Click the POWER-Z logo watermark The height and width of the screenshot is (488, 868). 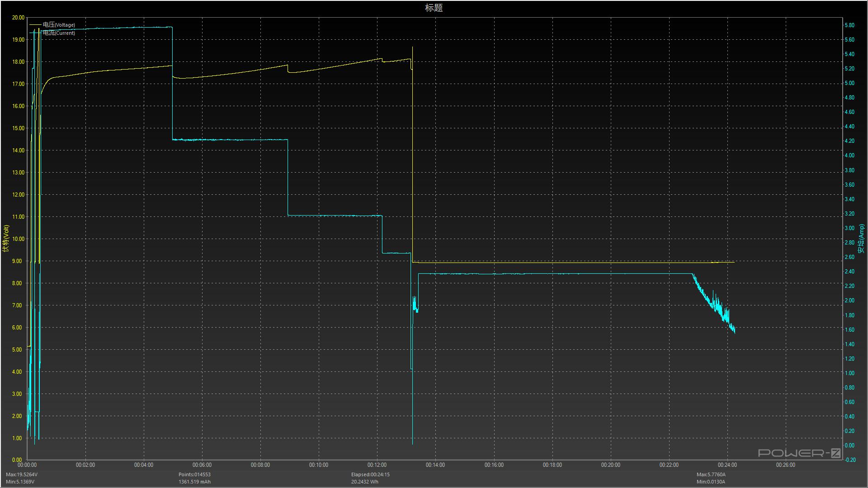point(799,453)
